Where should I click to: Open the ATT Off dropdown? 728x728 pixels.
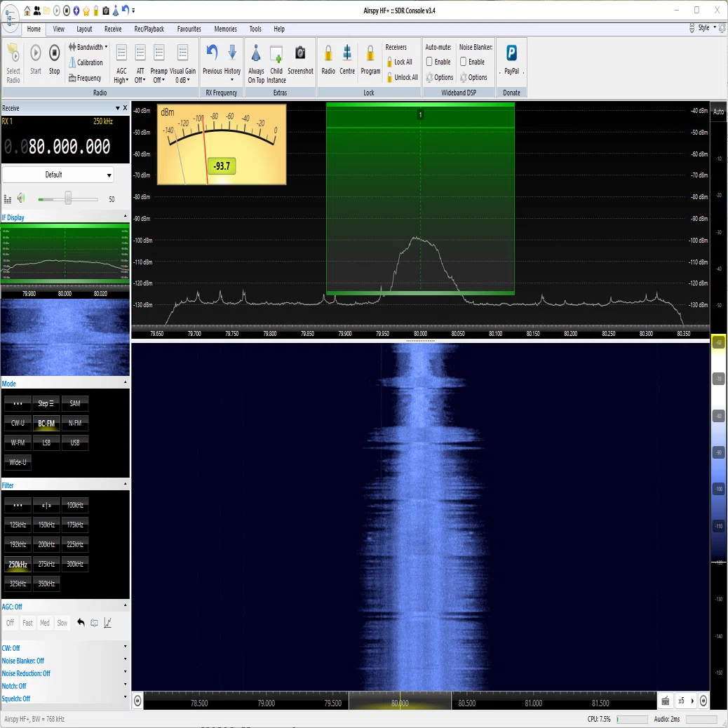click(140, 64)
